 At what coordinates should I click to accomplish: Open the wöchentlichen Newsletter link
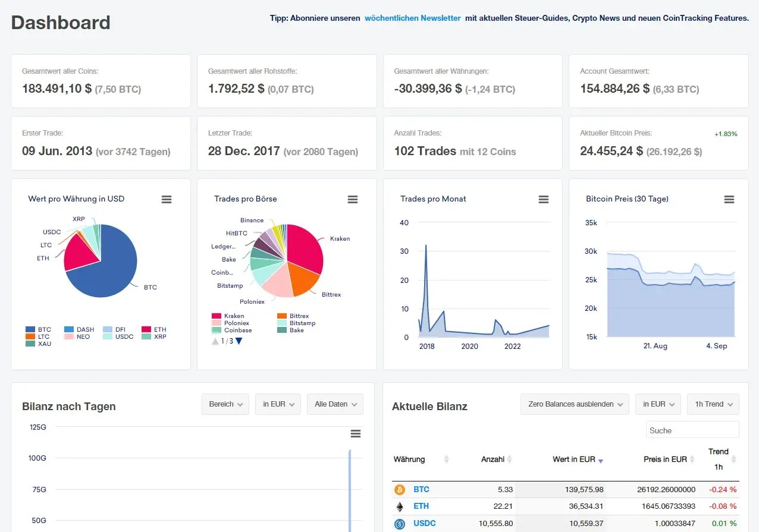coord(412,18)
